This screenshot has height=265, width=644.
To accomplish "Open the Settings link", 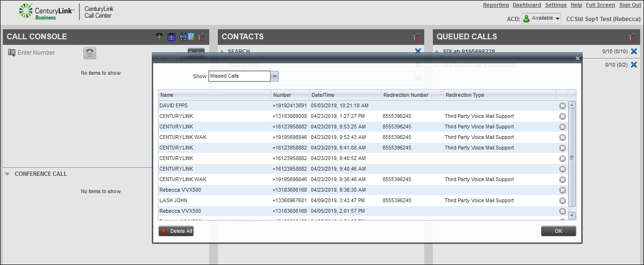I will point(556,5).
